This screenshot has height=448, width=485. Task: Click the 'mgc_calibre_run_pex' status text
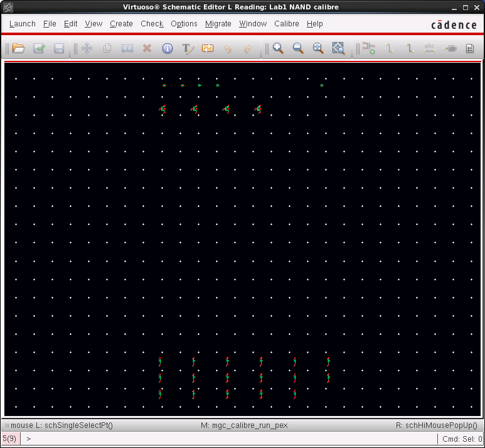(x=250, y=425)
